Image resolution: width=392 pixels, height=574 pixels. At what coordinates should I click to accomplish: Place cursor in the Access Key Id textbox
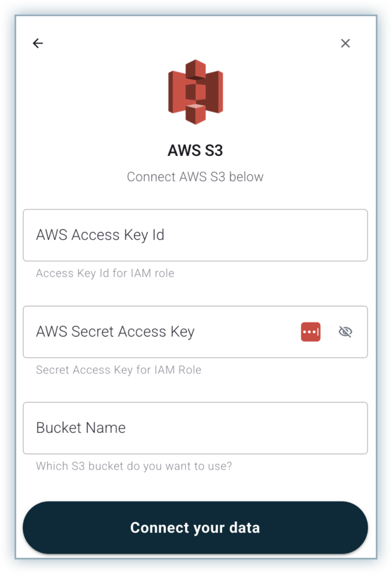coord(195,235)
